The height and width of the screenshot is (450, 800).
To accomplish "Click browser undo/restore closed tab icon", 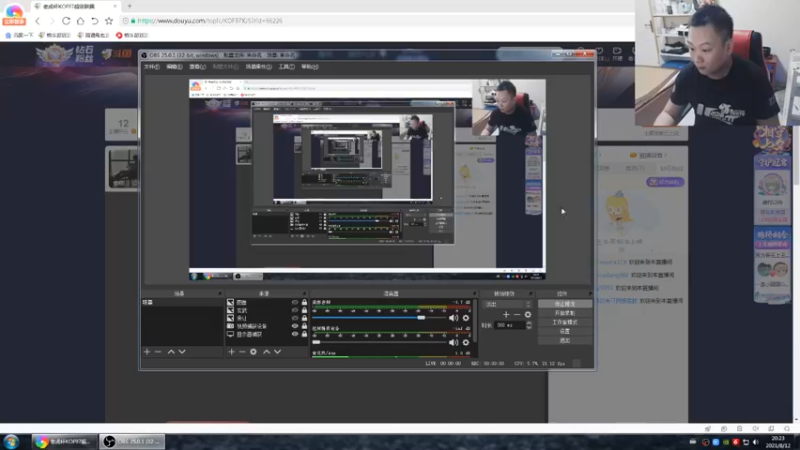I will pyautogui.click(x=94, y=21).
